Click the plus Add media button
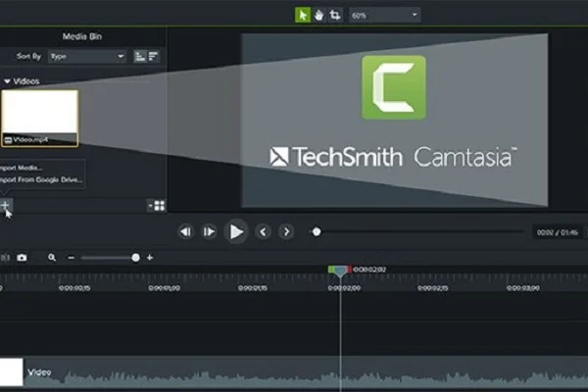Viewport: 588px width, 392px height. (x=5, y=205)
